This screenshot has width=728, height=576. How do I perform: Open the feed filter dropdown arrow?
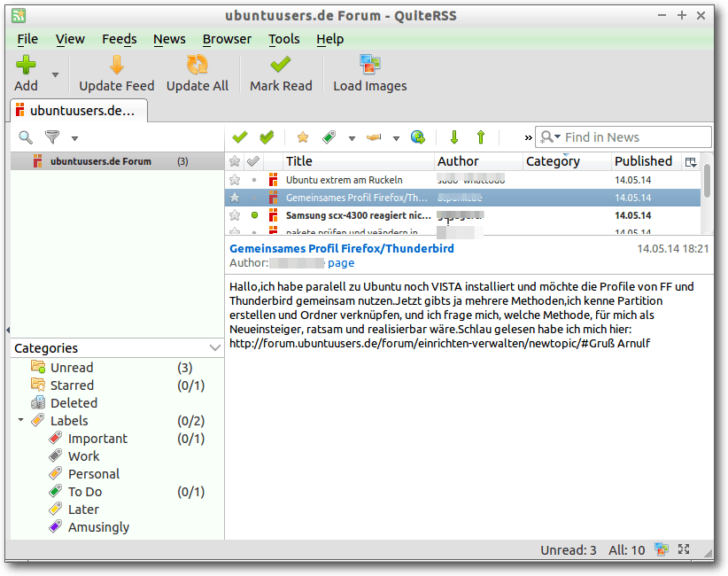click(x=74, y=138)
